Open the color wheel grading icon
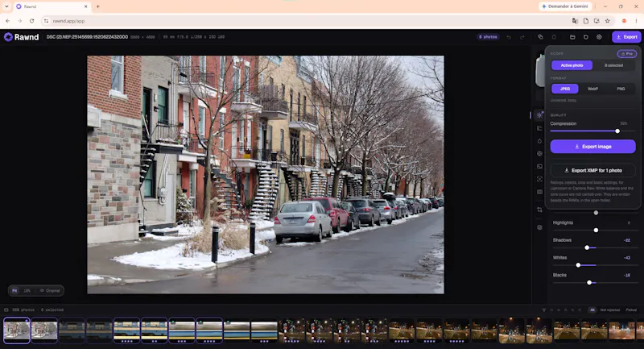 539,154
